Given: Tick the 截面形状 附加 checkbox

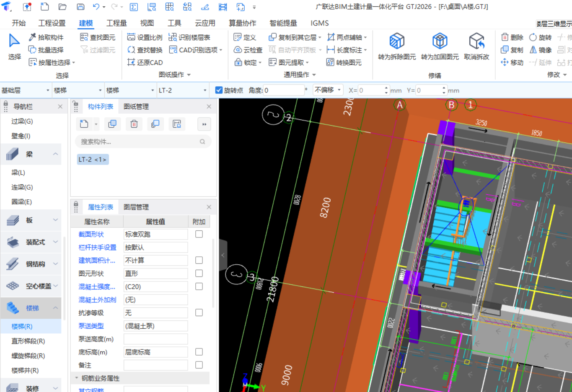Looking at the screenshot, I should (x=199, y=234).
